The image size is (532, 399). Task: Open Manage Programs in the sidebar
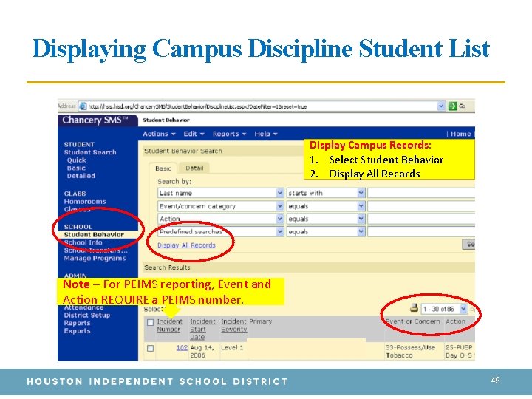click(x=95, y=258)
